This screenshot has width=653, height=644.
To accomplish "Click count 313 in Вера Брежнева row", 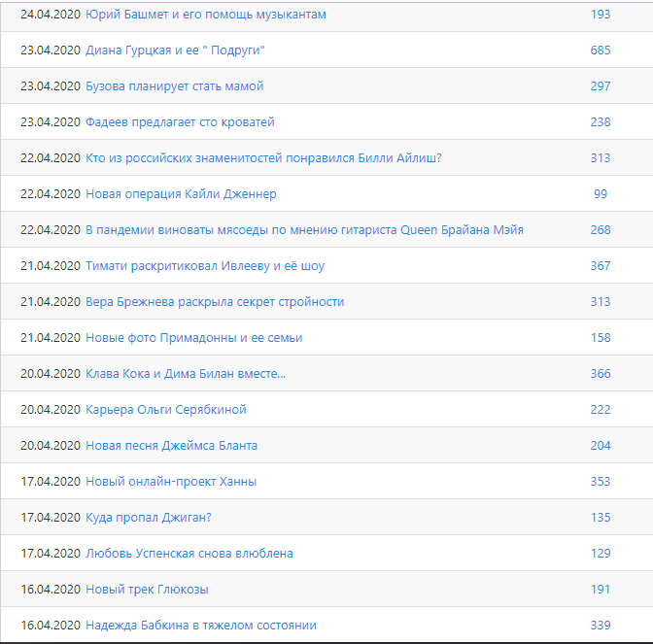I will 601,302.
